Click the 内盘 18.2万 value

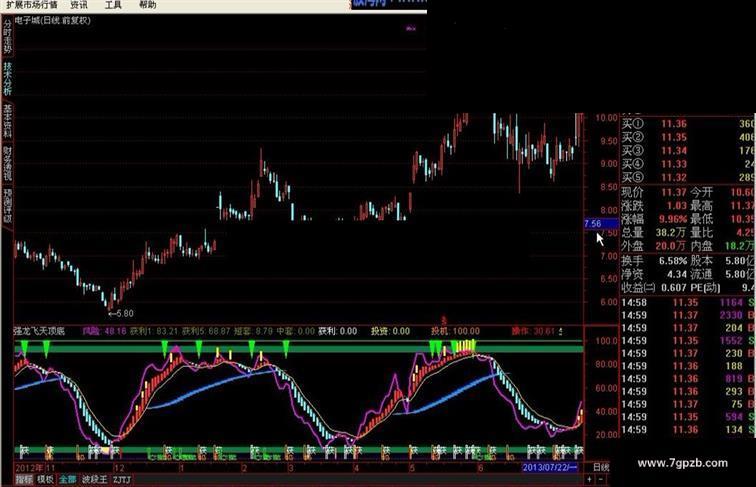pyautogui.click(x=740, y=246)
